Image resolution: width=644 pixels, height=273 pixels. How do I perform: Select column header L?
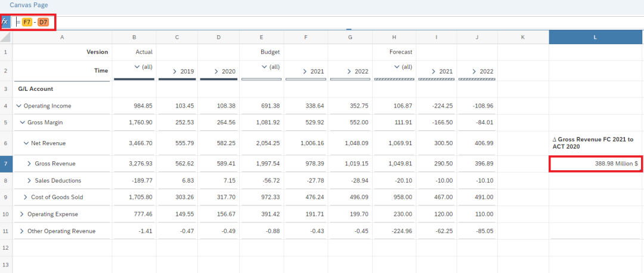tap(596, 38)
